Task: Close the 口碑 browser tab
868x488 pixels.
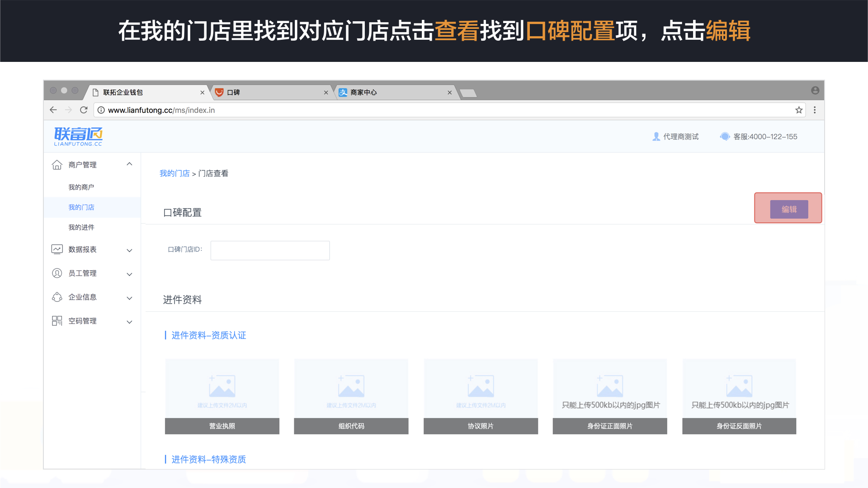Action: 326,93
